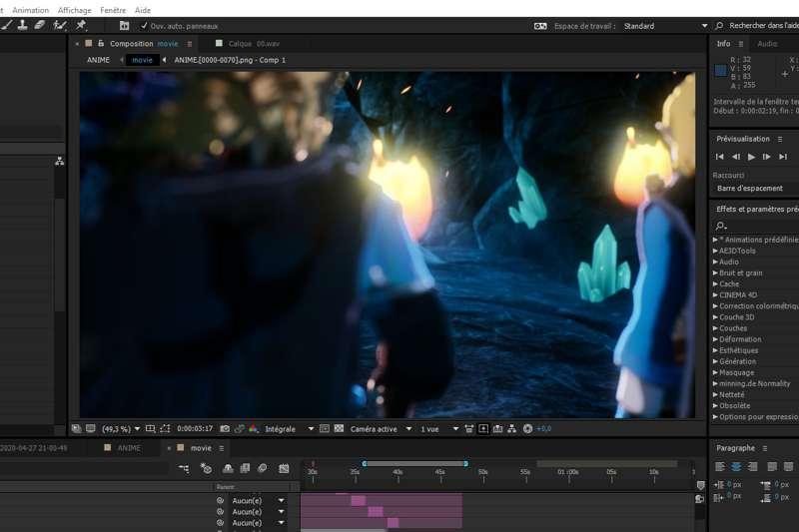
Task: Open the 1 vue layout dropdown
Action: pyautogui.click(x=439, y=429)
